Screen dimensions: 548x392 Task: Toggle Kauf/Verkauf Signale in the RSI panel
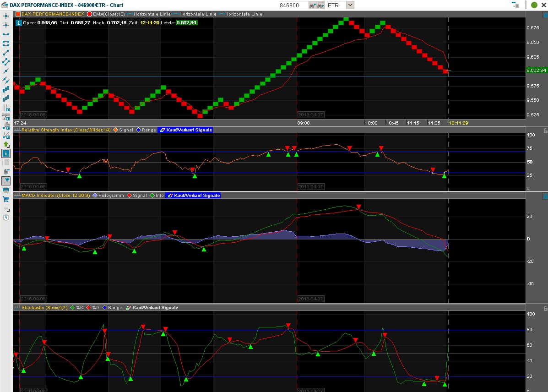click(x=185, y=130)
